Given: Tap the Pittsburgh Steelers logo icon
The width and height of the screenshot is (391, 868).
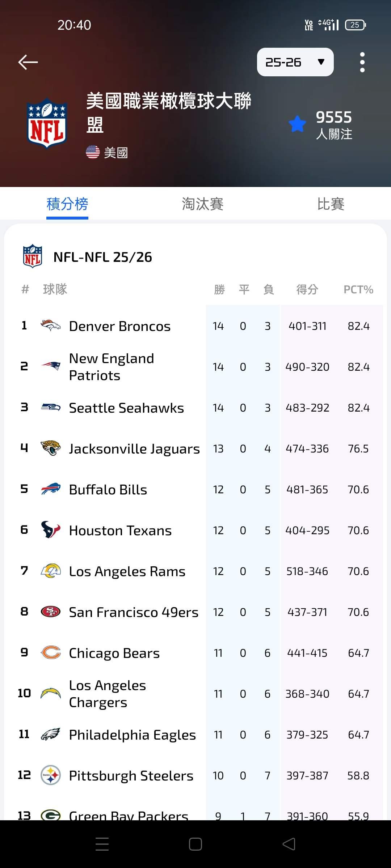Looking at the screenshot, I should tap(51, 775).
